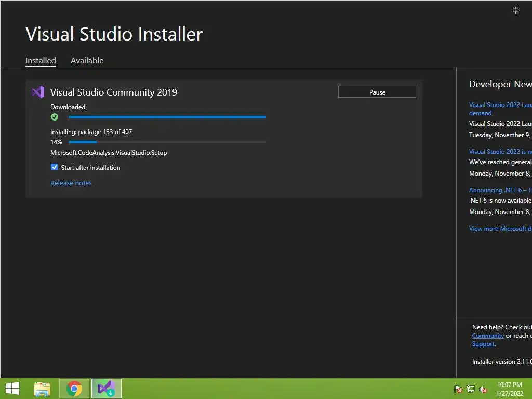Viewport: 532px width, 399px height.
Task: Click the 14% percentage label
Action: 56,142
